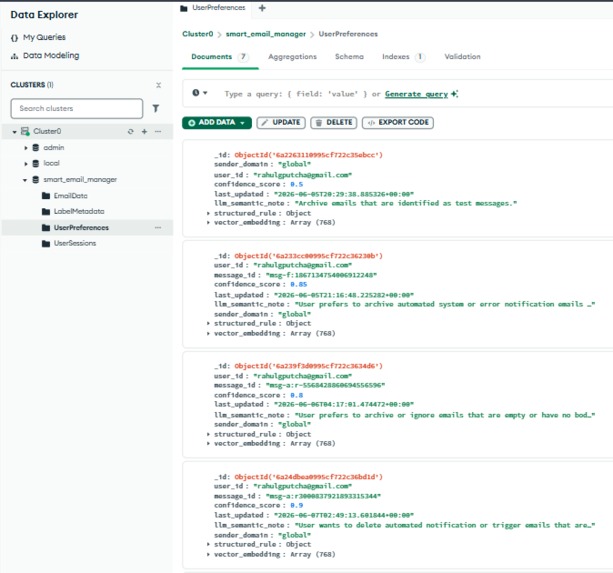Collapse the Cluster0 tree node
The width and height of the screenshot is (613, 573).
[x=14, y=132]
